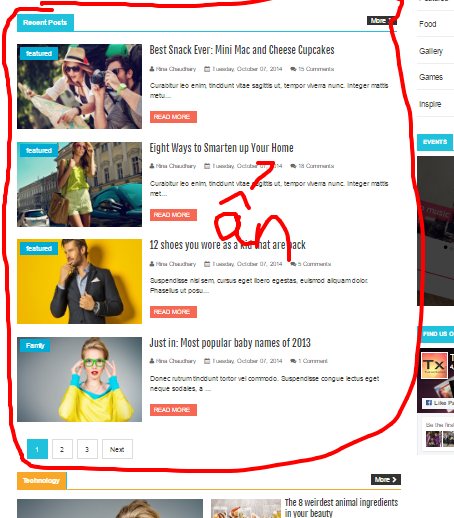Click the Next pagination button

coord(117,449)
